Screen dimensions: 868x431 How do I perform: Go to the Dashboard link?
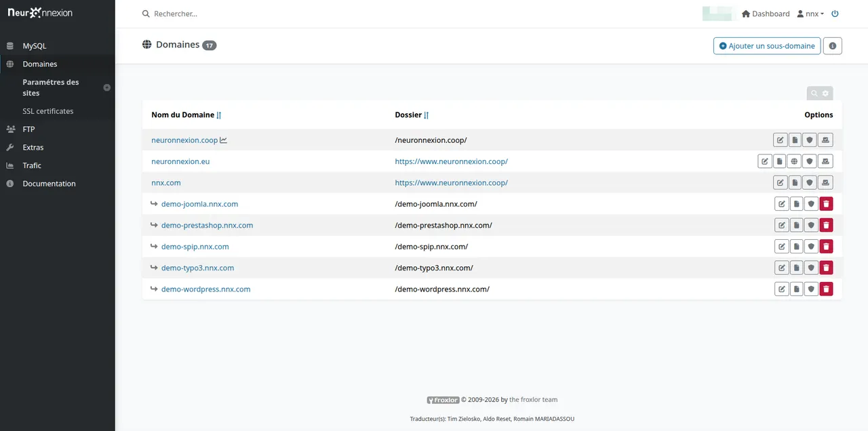coord(766,14)
